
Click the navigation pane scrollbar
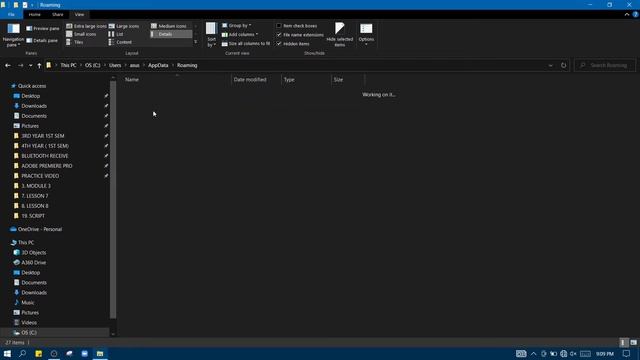[113, 200]
